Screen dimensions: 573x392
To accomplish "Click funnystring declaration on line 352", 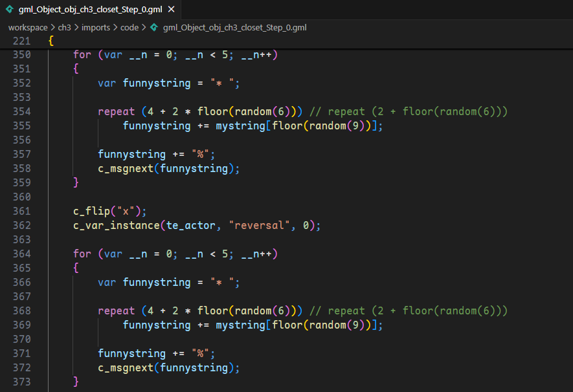I will click(157, 83).
